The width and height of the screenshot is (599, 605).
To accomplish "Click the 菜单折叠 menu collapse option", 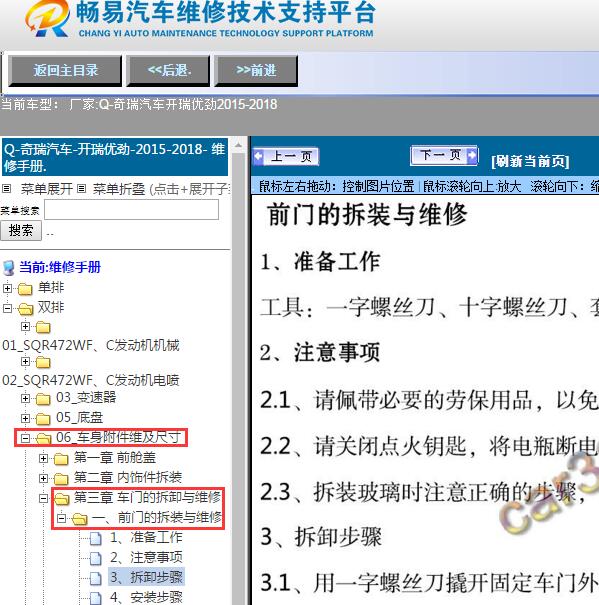I will click(119, 189).
